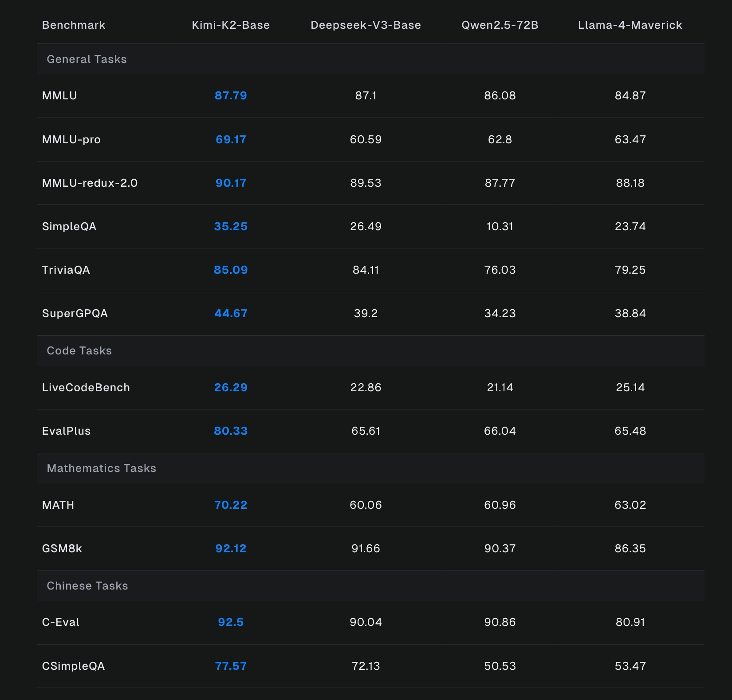
Task: Select the LiveCodeBench row label
Action: [86, 388]
